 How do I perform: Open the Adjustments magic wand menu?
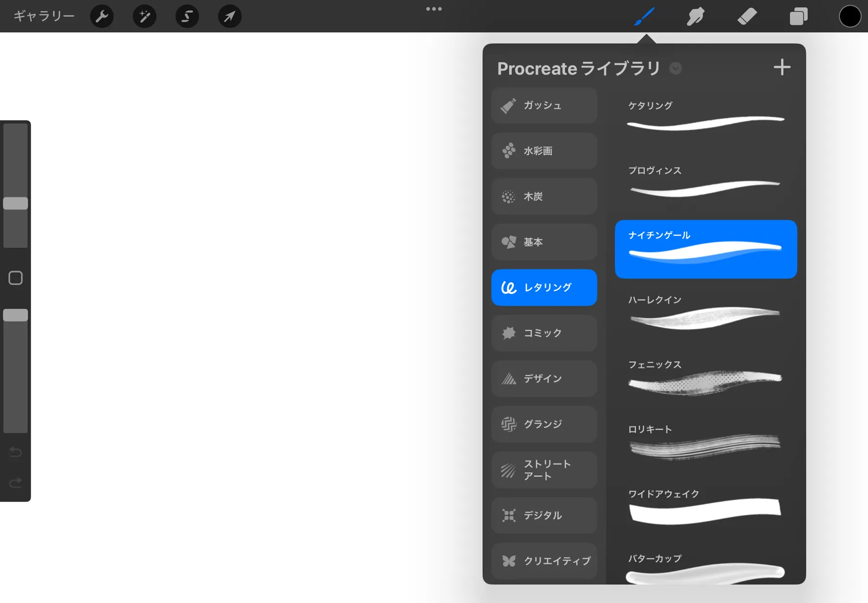point(144,16)
